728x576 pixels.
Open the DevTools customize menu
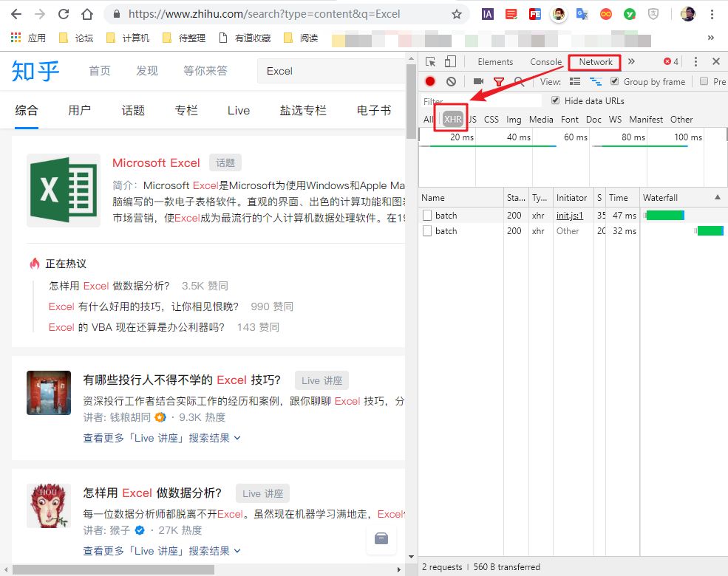(x=695, y=62)
